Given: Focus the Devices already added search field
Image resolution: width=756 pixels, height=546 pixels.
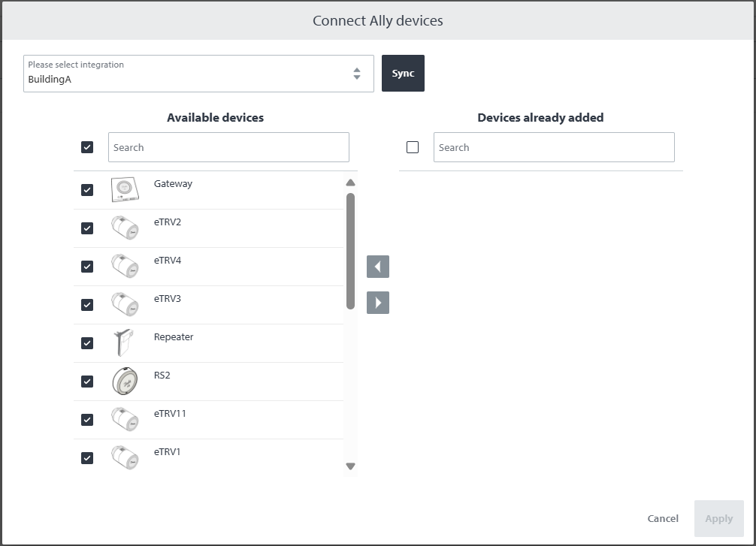Looking at the screenshot, I should 554,147.
